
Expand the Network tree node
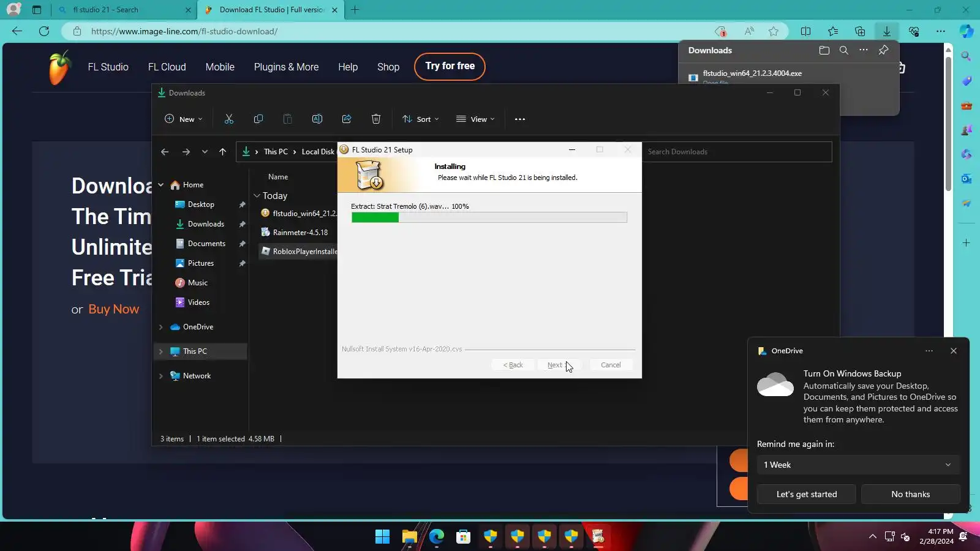pyautogui.click(x=161, y=376)
